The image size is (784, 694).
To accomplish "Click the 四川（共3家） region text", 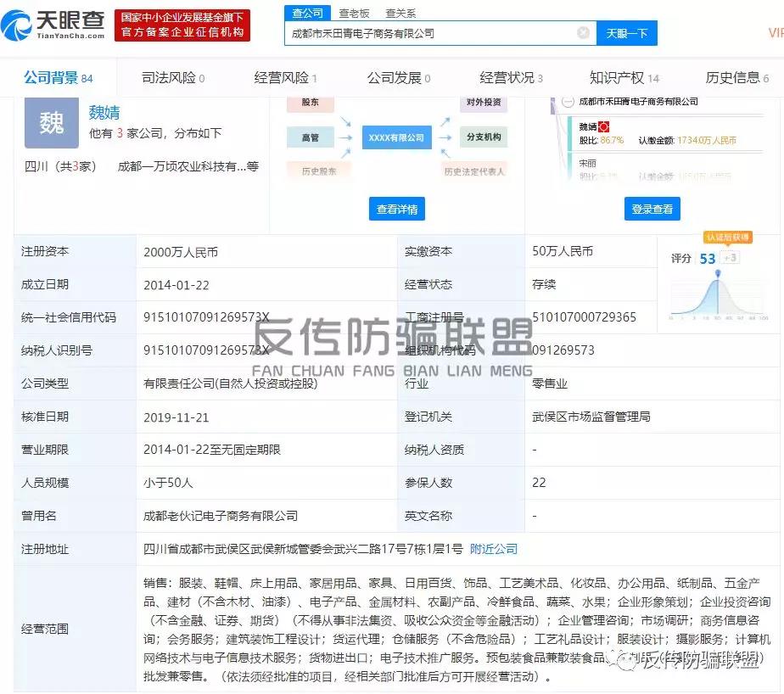I will point(60,166).
